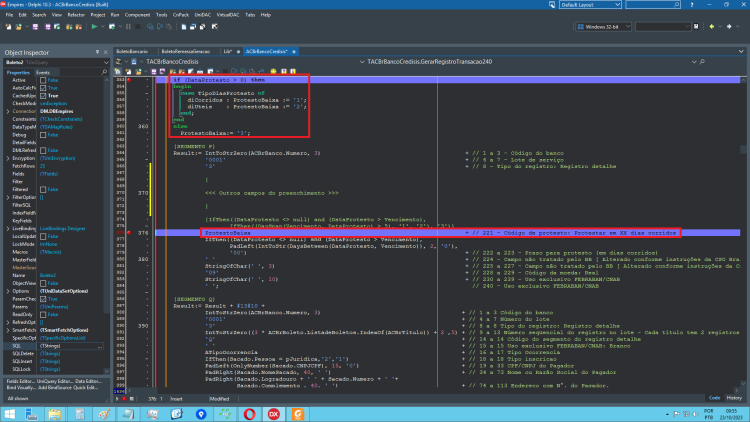Click the code editor vertical scrollbar
The image size is (750, 422).
point(743,232)
